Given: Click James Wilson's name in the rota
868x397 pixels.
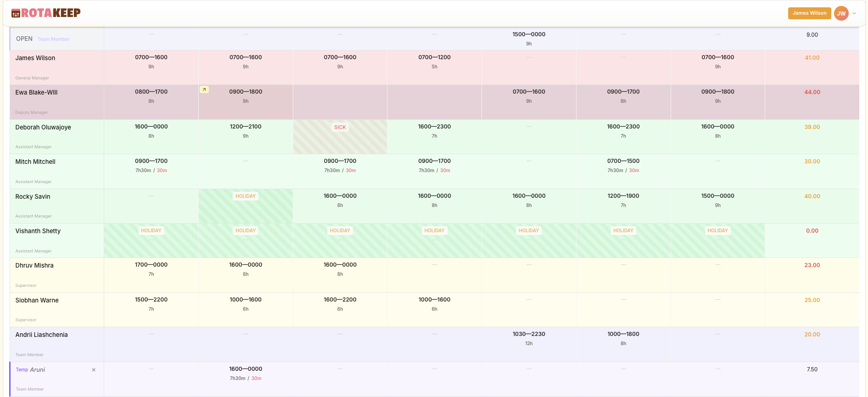Looking at the screenshot, I should [x=35, y=58].
